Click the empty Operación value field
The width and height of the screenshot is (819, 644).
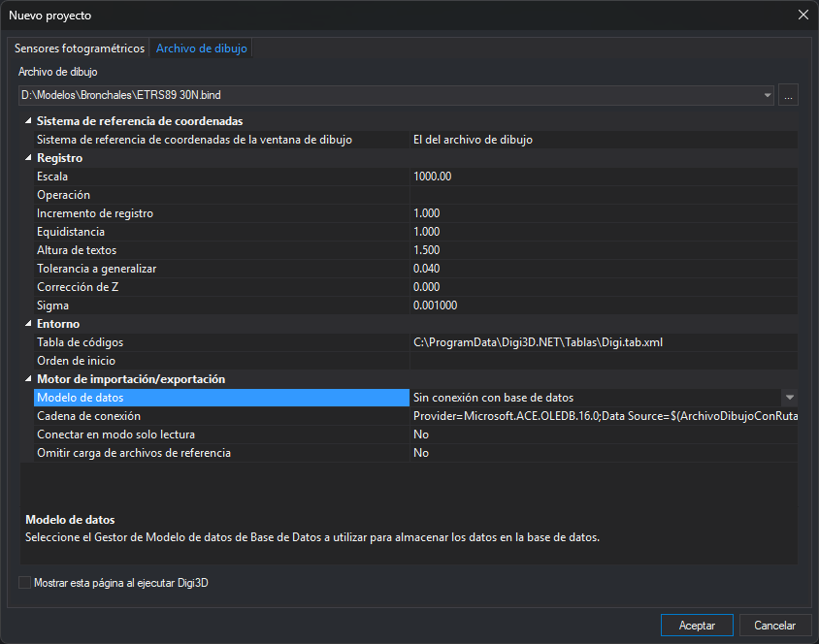(604, 195)
